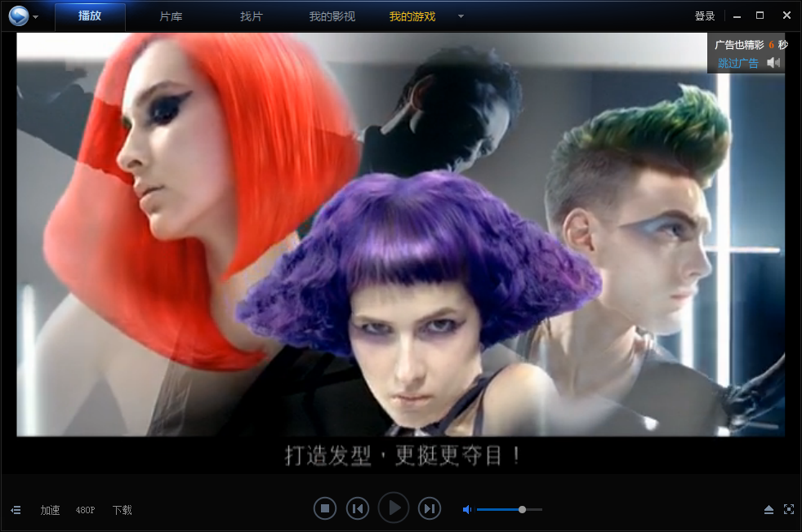Switch to the 播放 tab
Image resolution: width=802 pixels, height=532 pixels.
90,16
